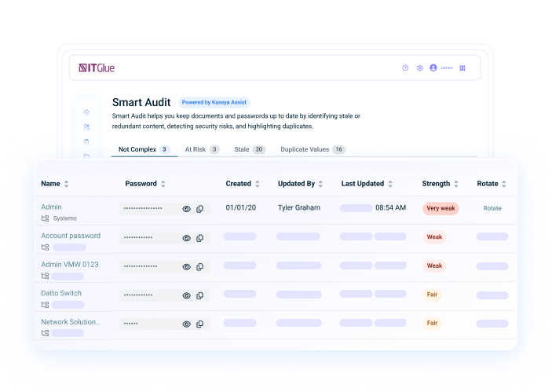The image size is (552, 392).
Task: Click the Weak badge for Account password
Action: (434, 237)
